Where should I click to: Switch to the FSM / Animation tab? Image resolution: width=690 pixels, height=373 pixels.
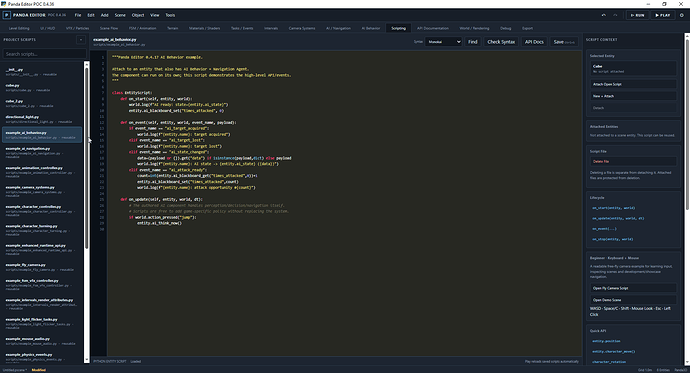click(143, 28)
